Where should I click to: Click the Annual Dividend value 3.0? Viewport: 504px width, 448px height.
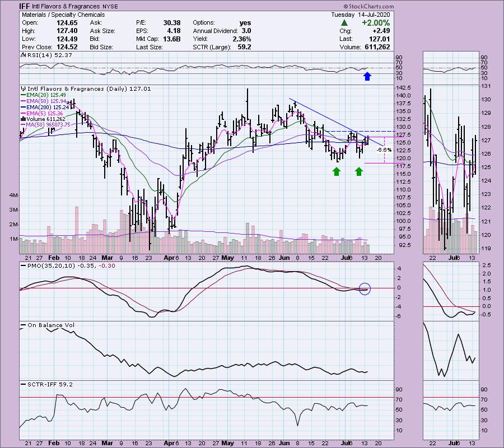click(246, 31)
